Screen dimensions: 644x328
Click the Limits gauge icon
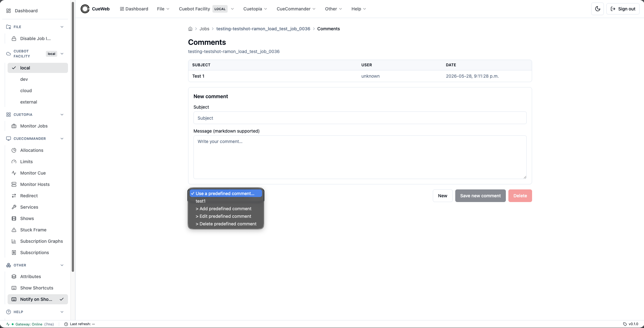coord(14,162)
